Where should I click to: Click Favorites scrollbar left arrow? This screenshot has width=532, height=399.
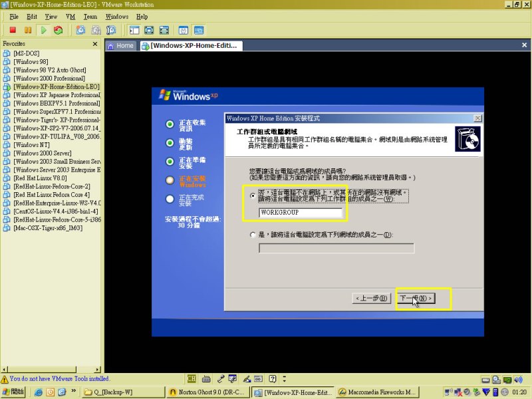click(x=4, y=369)
